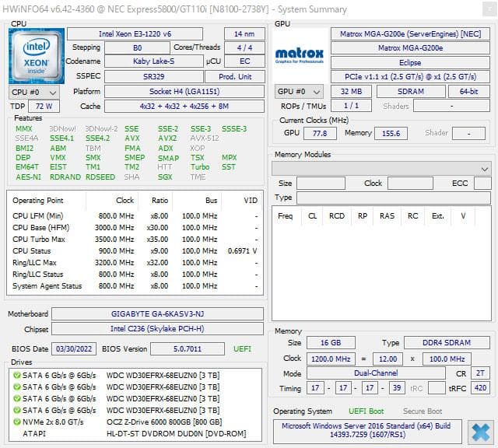Click the RDSEED feature label
This screenshot has height=448, width=498.
(x=100, y=177)
